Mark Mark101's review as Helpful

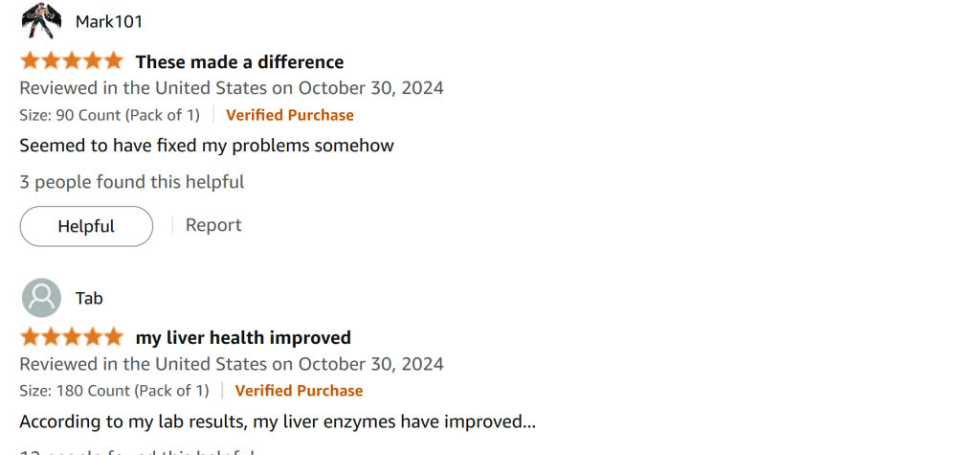coord(86,226)
